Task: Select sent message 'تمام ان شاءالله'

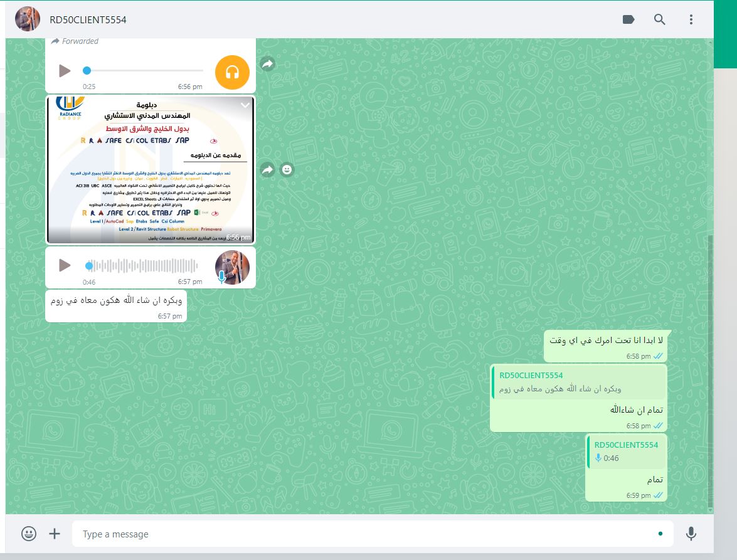Action: pyautogui.click(x=637, y=409)
